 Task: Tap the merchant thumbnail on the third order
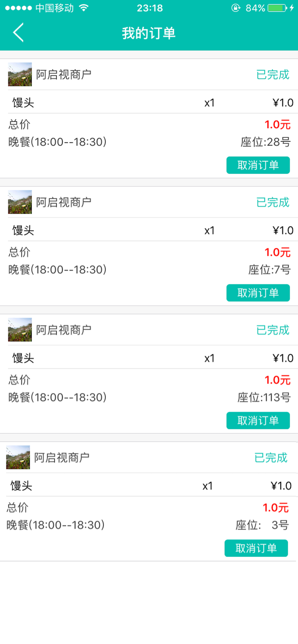pos(19,329)
